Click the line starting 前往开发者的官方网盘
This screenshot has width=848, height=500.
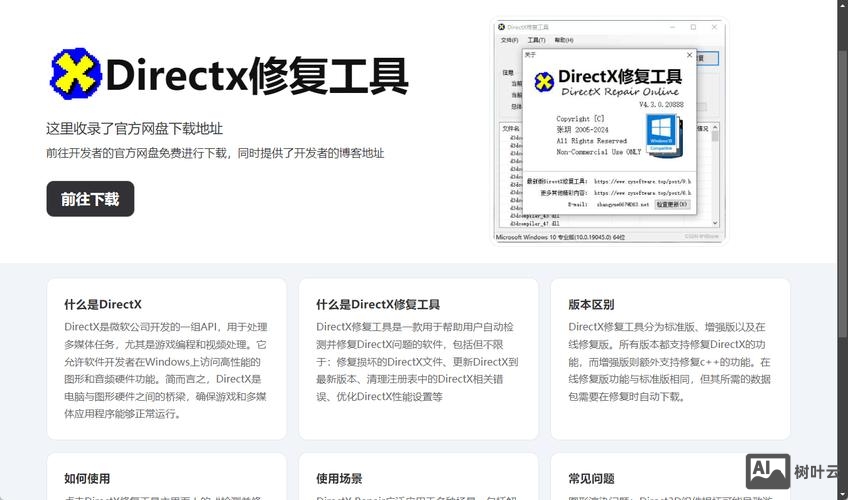coord(215,154)
